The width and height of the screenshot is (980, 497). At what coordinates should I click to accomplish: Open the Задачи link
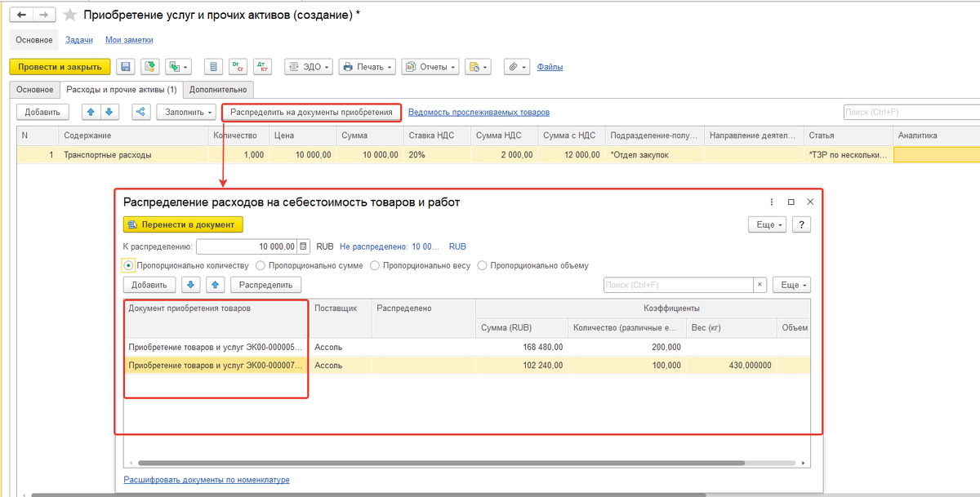click(79, 39)
